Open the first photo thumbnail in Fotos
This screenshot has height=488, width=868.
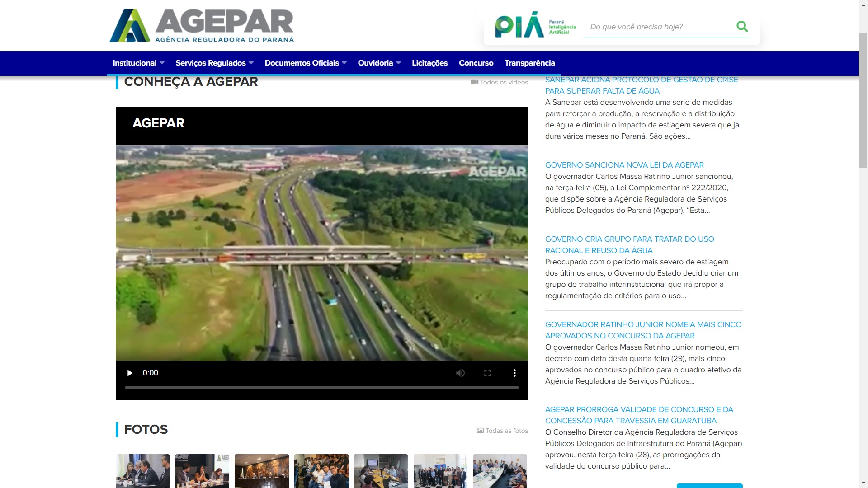pos(142,471)
